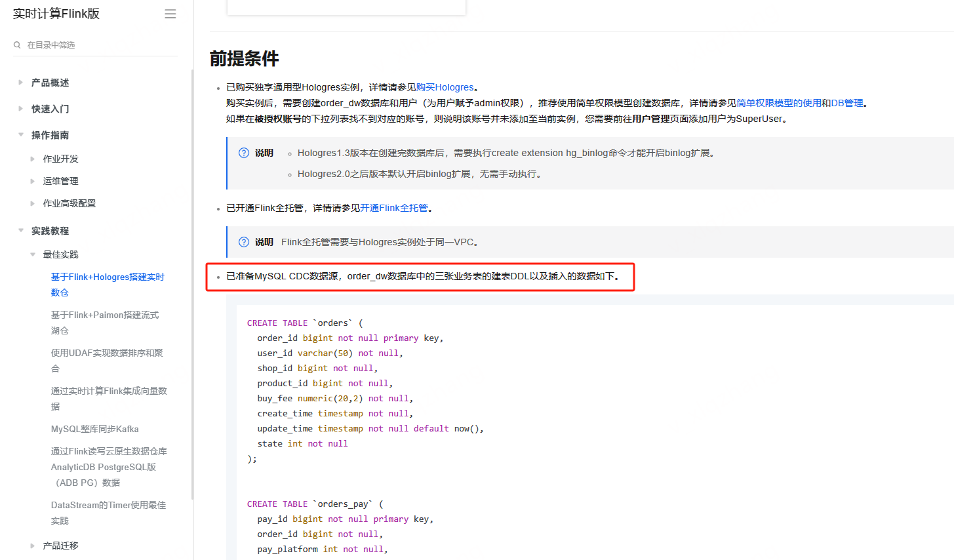Open DataStream的Timer使用最佳实践 article
This screenshot has width=954, height=560.
coord(108,513)
